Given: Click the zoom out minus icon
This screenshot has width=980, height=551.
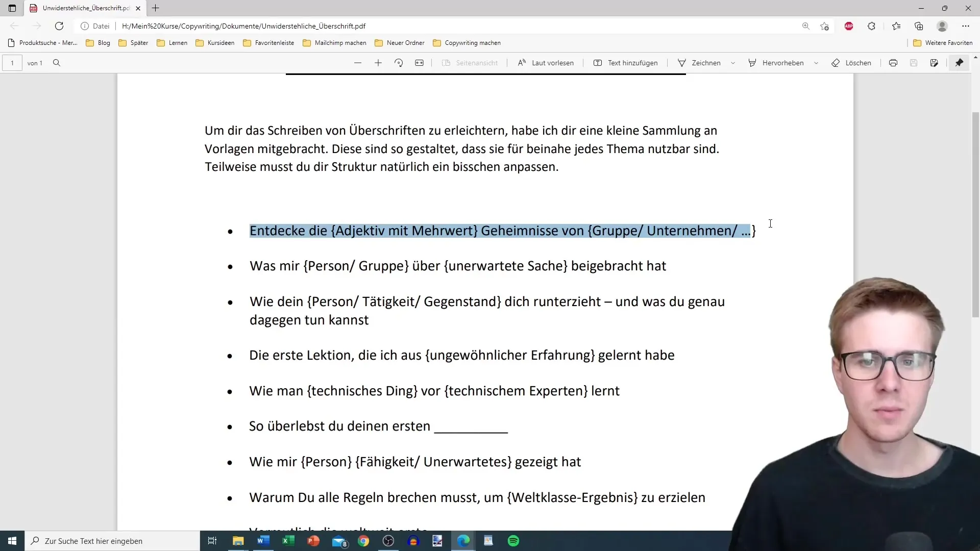Looking at the screenshot, I should 358,63.
